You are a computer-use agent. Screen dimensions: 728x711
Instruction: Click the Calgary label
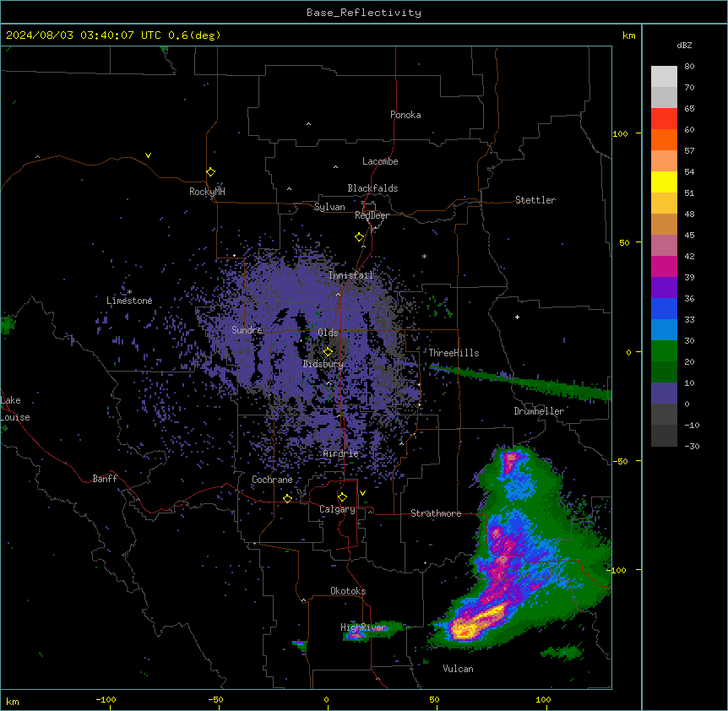(338, 509)
